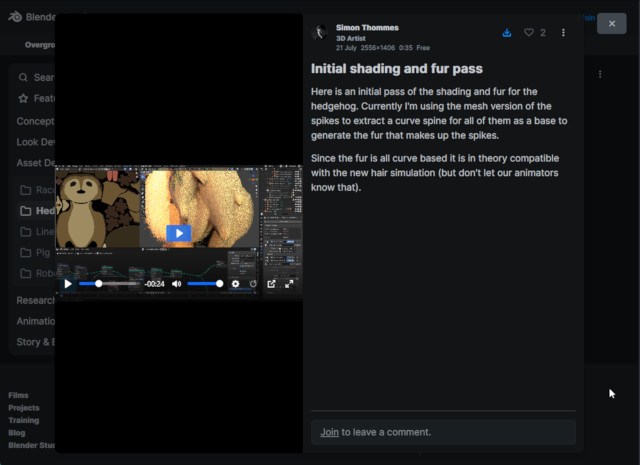Close the media viewer with X button
Image resolution: width=640 pixels, height=465 pixels.
pyautogui.click(x=611, y=24)
